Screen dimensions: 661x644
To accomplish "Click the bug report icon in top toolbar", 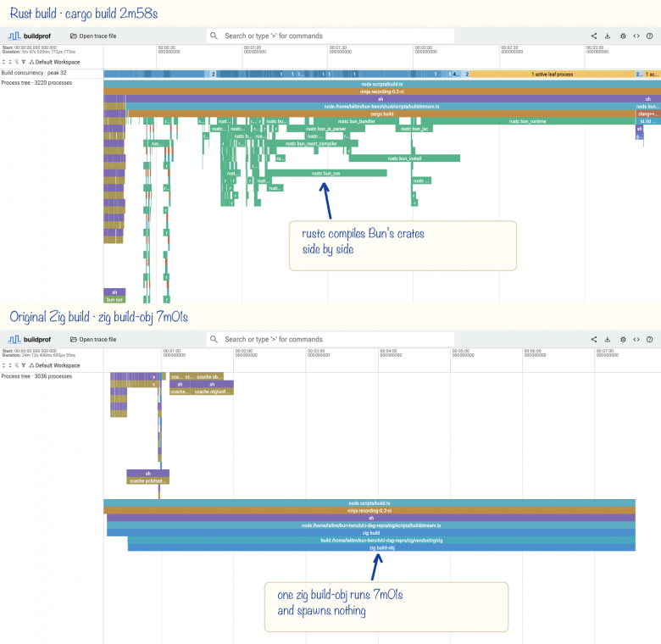I will 623,36.
